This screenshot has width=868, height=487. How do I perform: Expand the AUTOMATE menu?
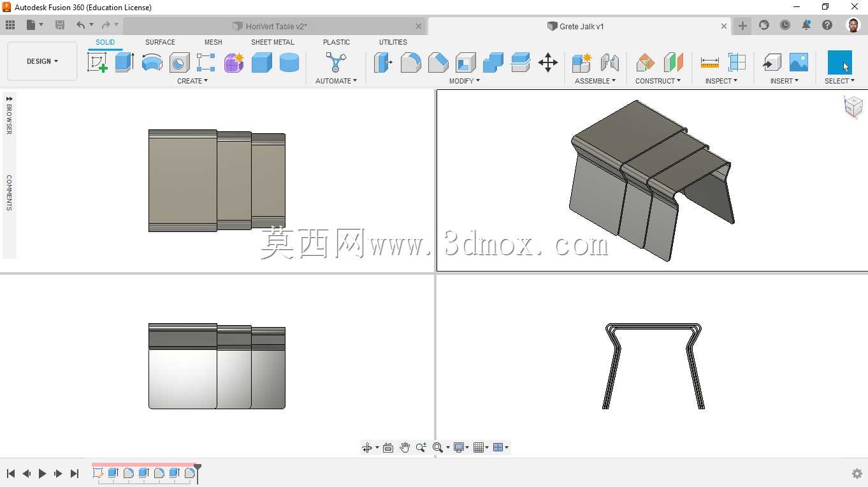pyautogui.click(x=336, y=81)
